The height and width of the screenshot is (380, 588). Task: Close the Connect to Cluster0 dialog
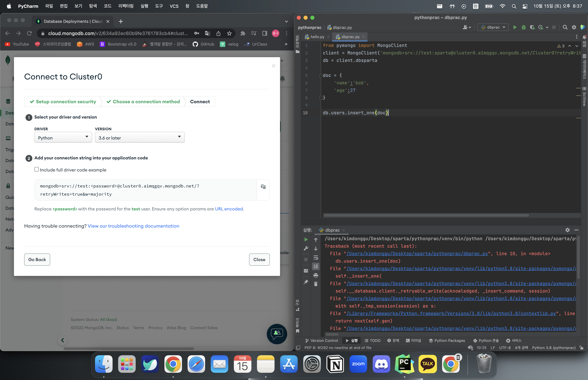click(x=273, y=66)
